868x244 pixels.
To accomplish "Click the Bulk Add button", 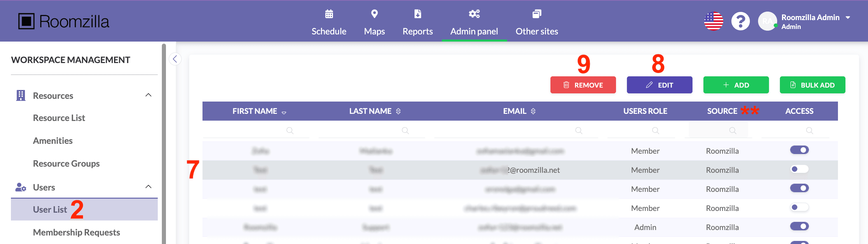I will (x=812, y=85).
